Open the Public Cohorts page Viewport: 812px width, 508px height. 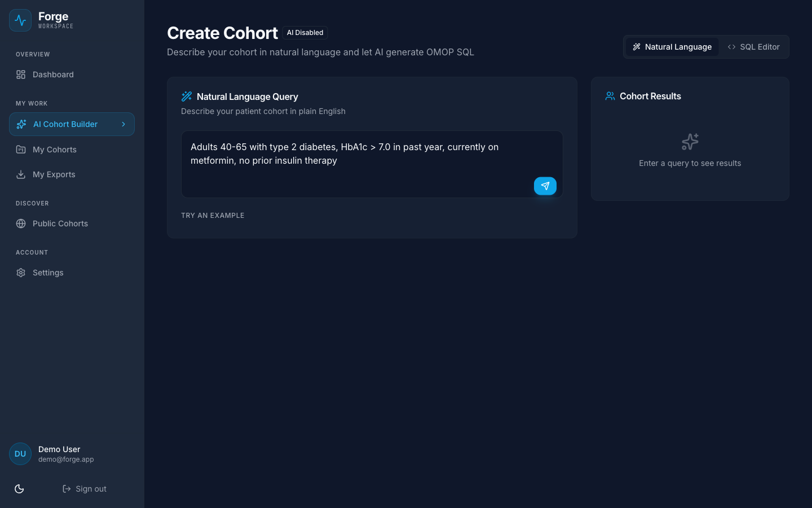pos(60,224)
